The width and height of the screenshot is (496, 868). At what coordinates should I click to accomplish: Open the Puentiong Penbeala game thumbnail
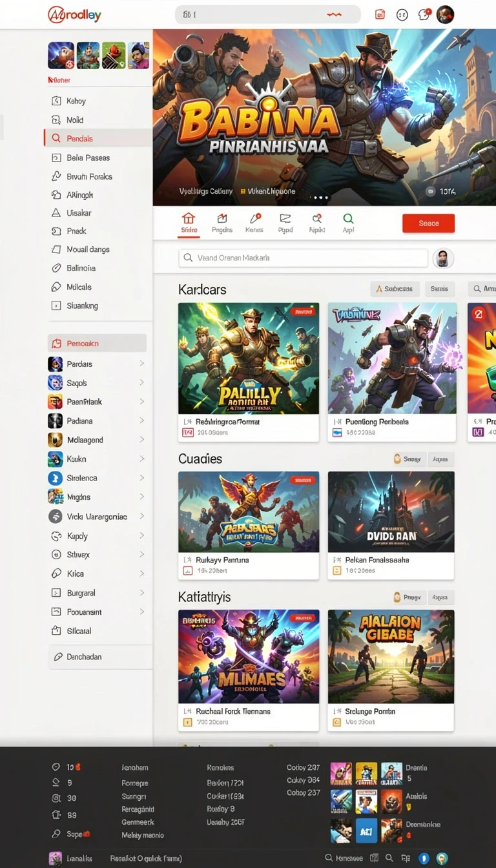tap(391, 358)
